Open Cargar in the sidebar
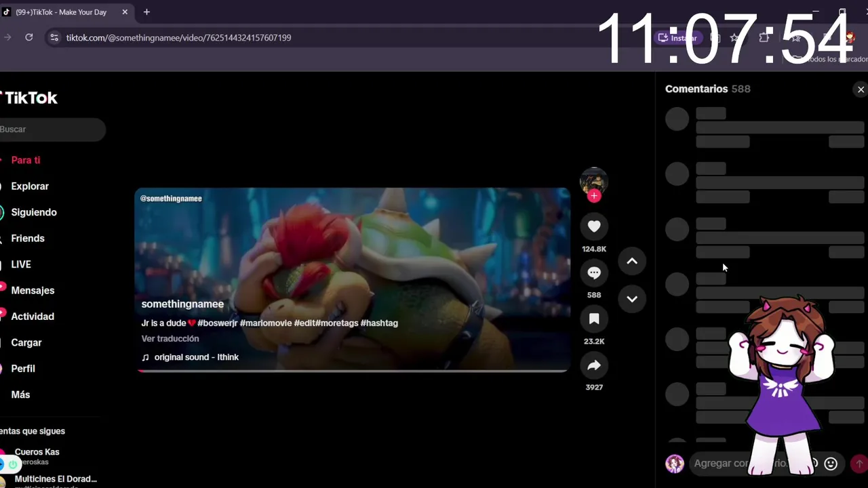Viewport: 868px width, 488px height. [x=26, y=343]
